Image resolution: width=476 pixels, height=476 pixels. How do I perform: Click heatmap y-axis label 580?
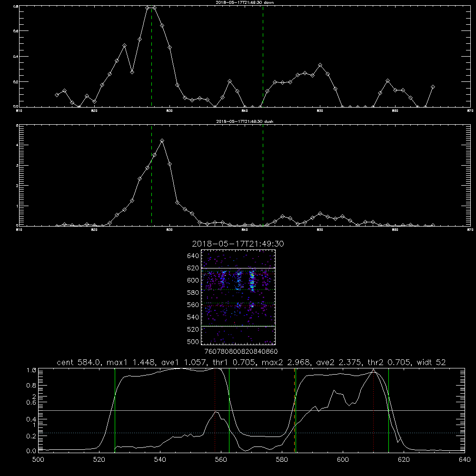[193, 293]
